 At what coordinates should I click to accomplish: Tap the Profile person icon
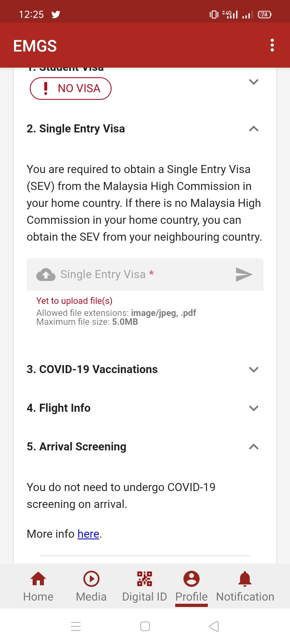click(x=191, y=579)
